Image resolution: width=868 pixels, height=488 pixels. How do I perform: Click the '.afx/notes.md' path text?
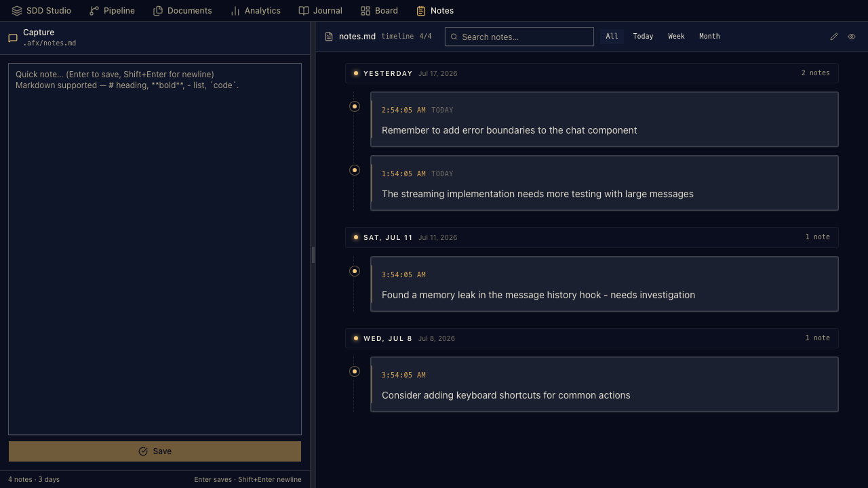[x=50, y=43]
